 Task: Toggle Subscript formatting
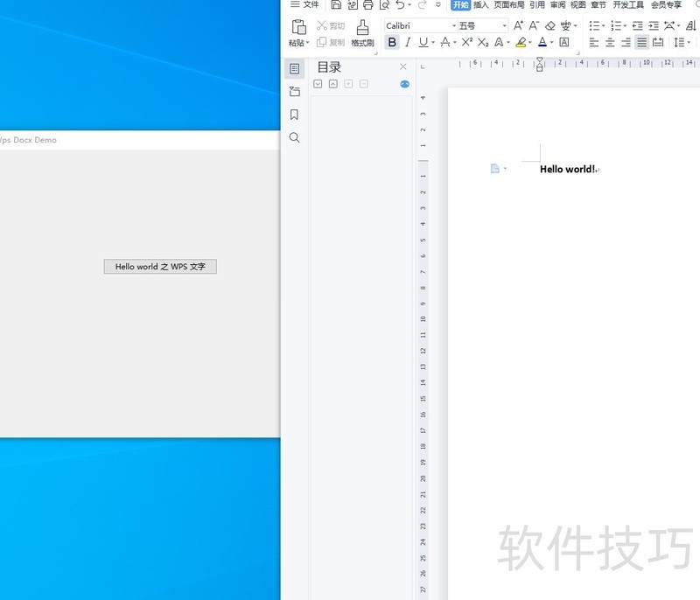[x=483, y=42]
